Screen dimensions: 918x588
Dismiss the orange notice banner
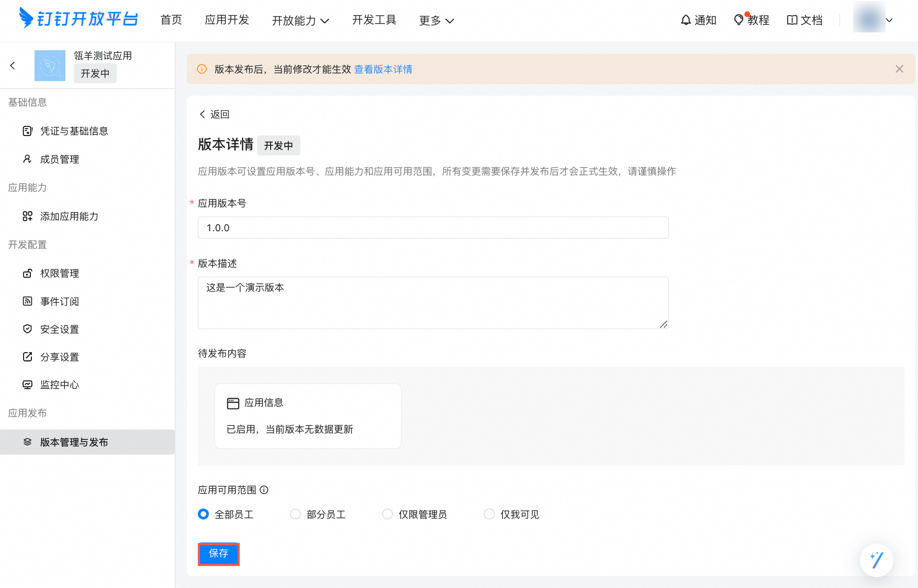899,69
